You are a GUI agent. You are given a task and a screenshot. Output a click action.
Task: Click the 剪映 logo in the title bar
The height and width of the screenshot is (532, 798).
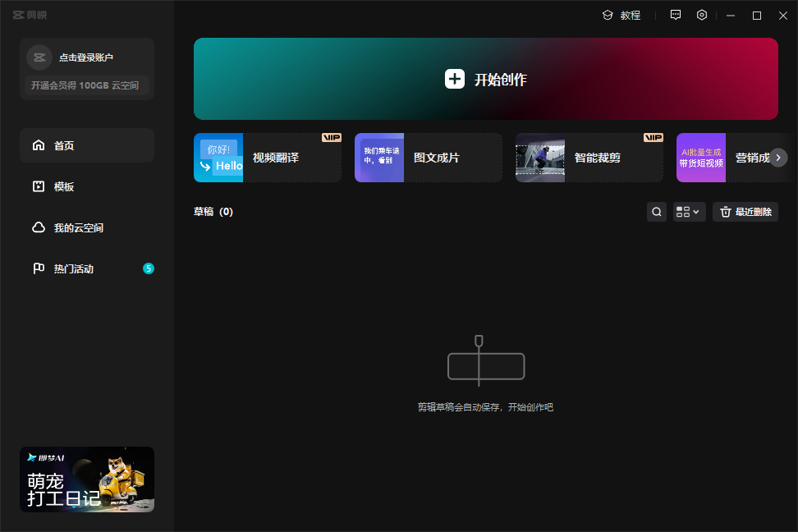tap(30, 15)
